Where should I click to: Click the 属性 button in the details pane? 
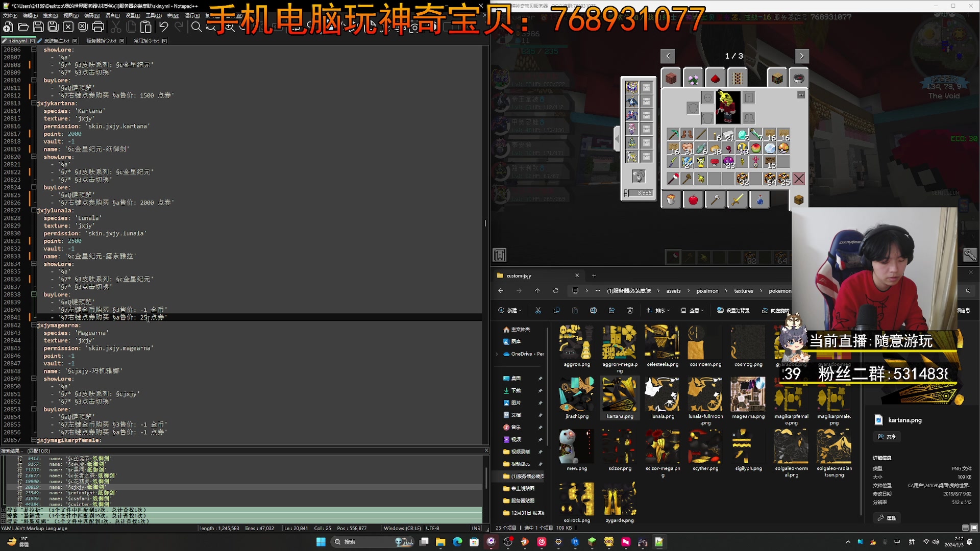887,518
